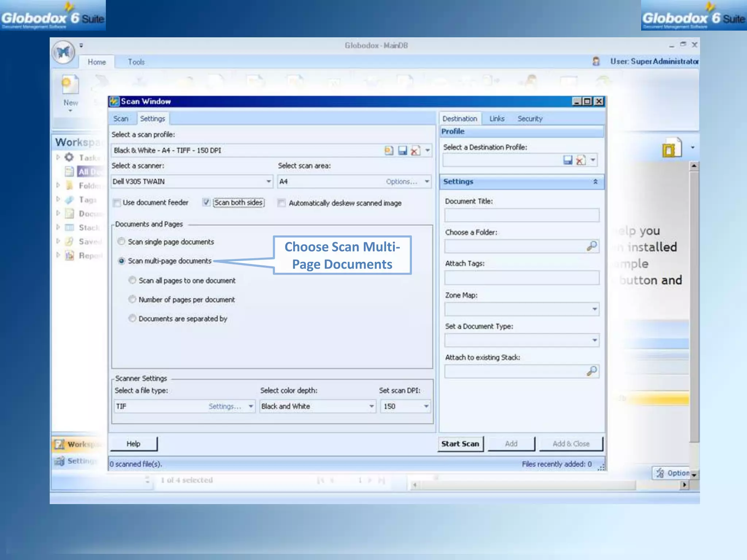747x560 pixels.
Task: Click the Options button in main window
Action: pos(671,473)
